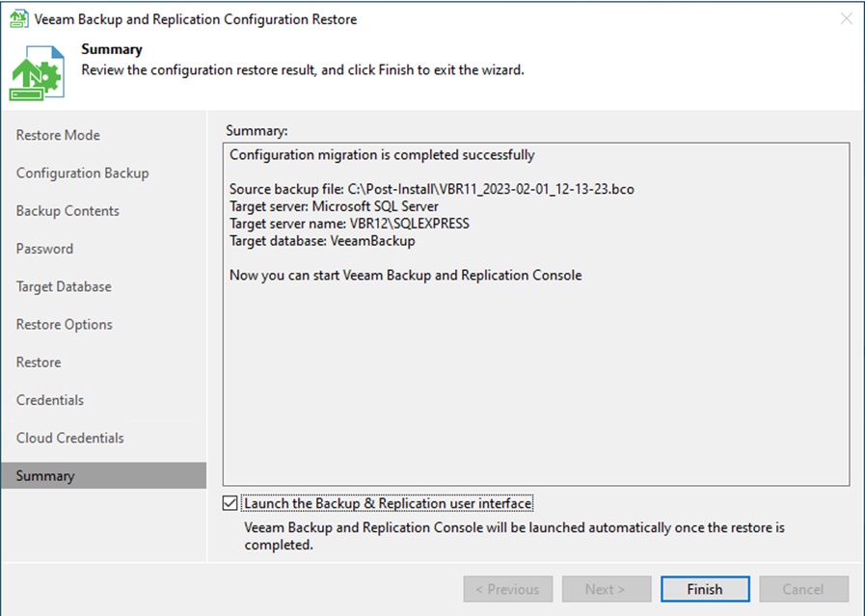Click the 'Target database: VeeamBackup' line
The height and width of the screenshot is (616, 865).
click(322, 241)
